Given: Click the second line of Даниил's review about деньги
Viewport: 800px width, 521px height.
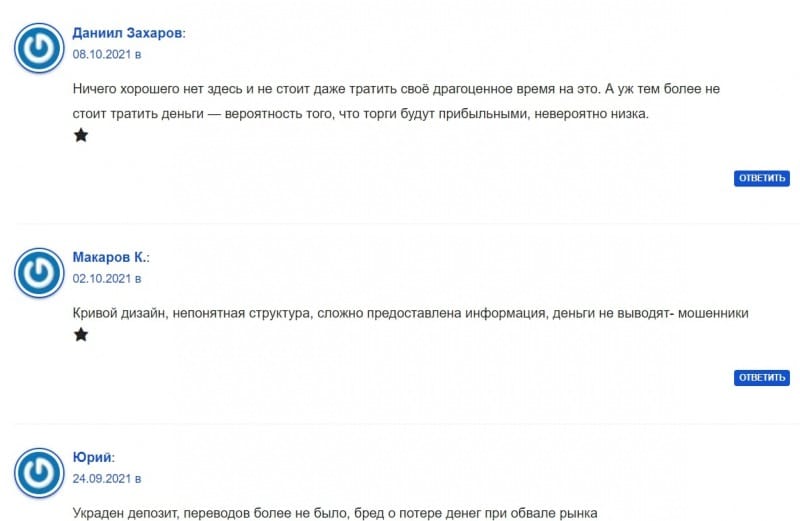Looking at the screenshot, I should point(360,113).
